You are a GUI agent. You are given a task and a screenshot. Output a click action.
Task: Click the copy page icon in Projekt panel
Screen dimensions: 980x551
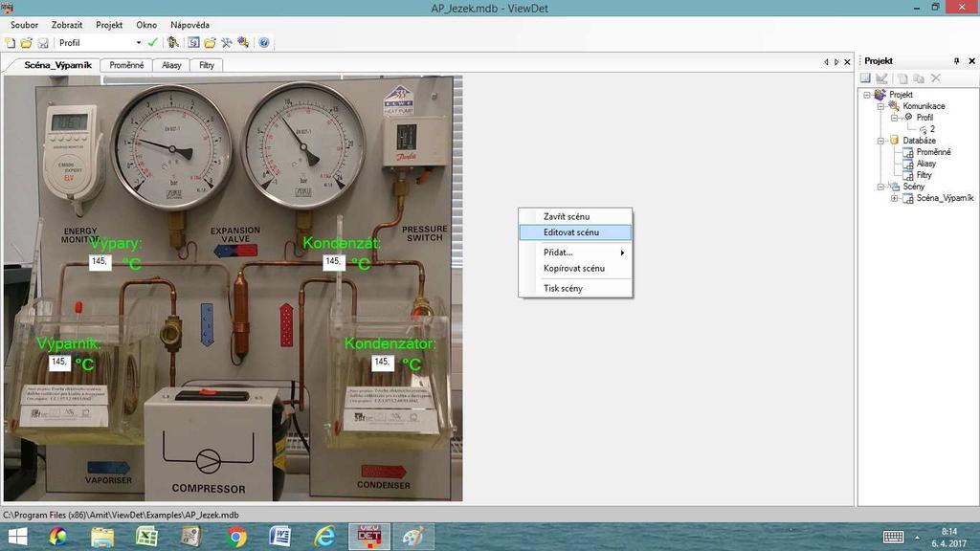(x=902, y=78)
